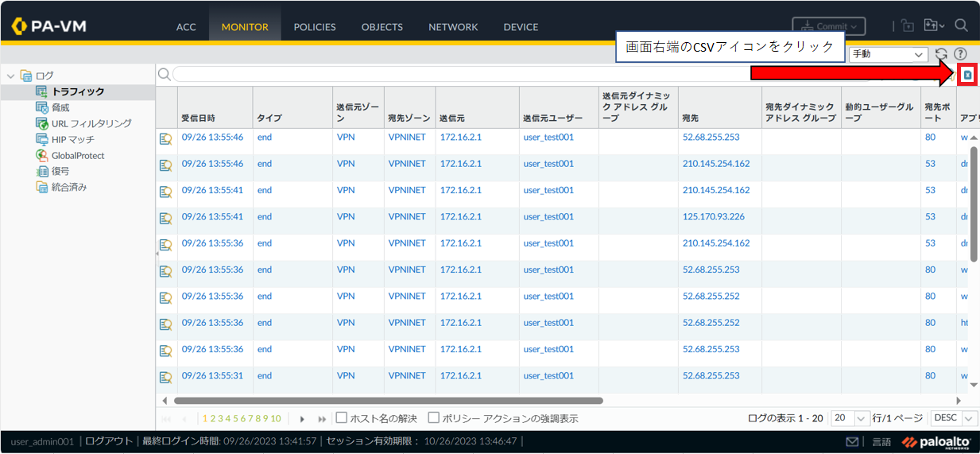
Task: Switch to the POLICIES tab
Action: click(315, 27)
